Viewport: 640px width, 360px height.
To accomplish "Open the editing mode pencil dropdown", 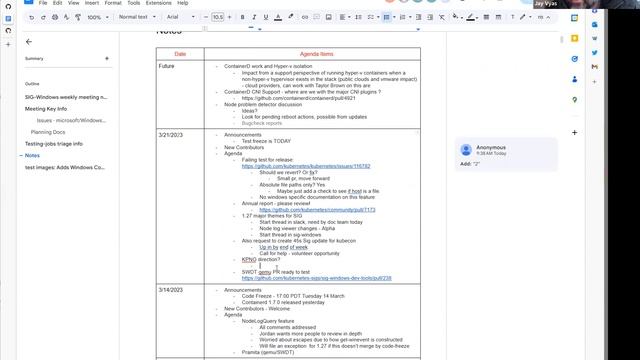I will point(525,17).
